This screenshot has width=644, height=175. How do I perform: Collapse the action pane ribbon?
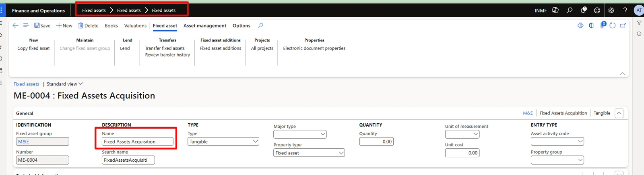coord(622,73)
